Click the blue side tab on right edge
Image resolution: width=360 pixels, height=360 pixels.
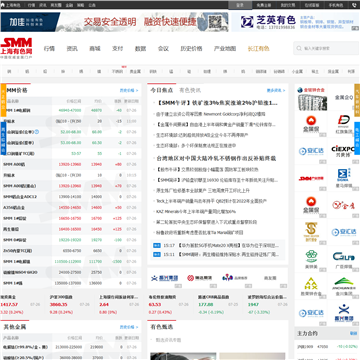click(x=357, y=137)
